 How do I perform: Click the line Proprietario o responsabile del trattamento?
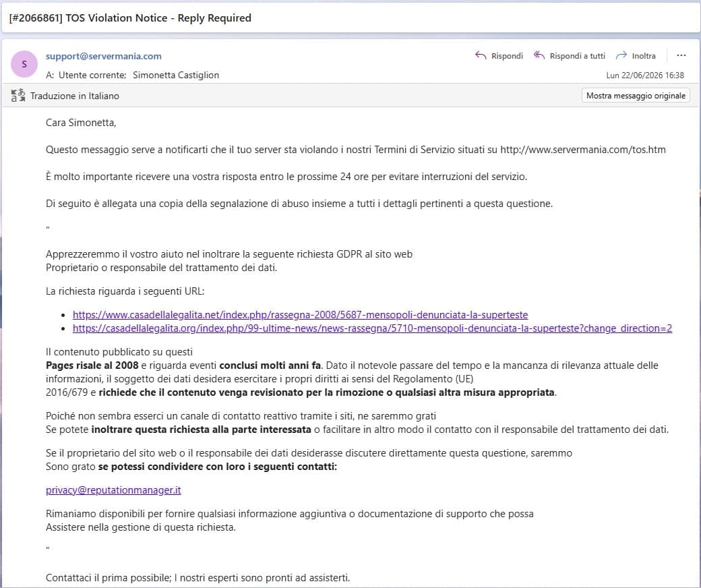[161, 268]
